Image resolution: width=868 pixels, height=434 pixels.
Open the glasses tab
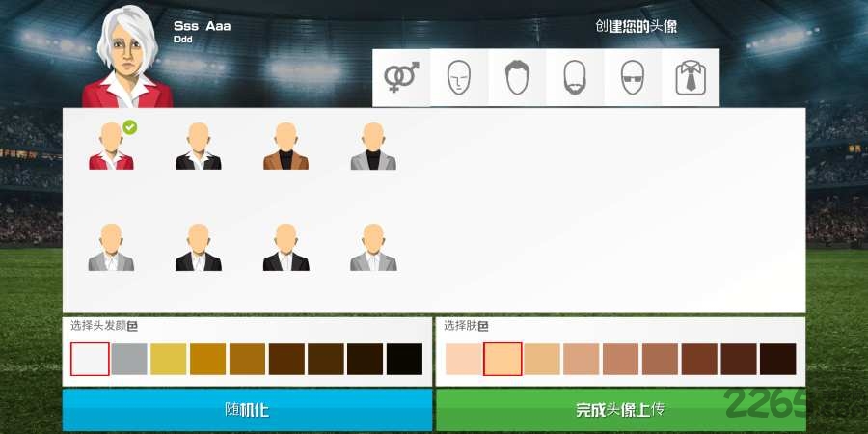click(x=633, y=77)
